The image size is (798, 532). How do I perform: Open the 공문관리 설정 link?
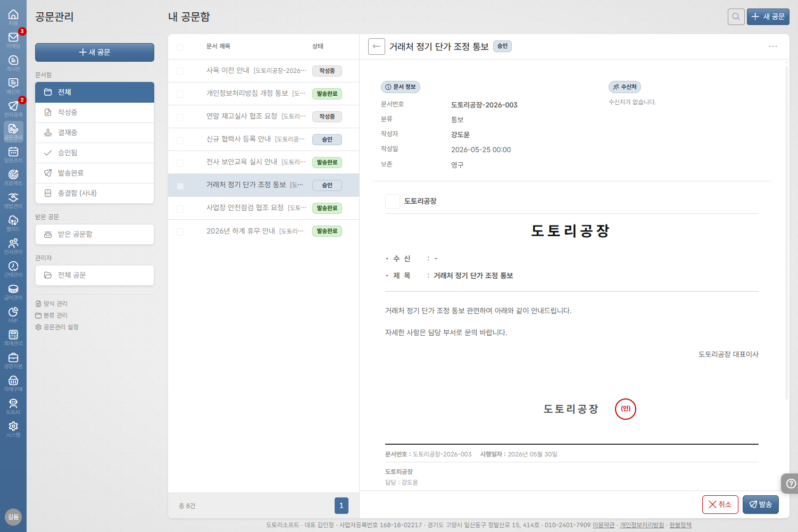57,327
